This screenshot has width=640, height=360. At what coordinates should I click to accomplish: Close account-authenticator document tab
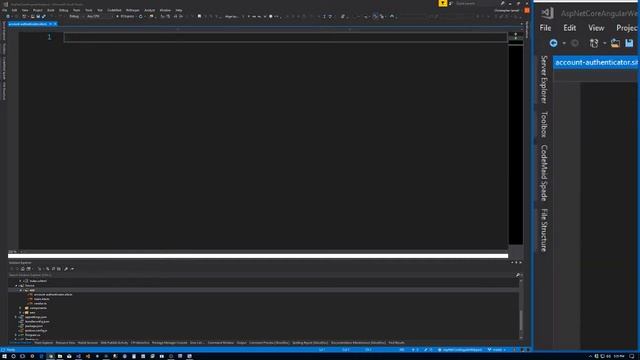(55, 24)
